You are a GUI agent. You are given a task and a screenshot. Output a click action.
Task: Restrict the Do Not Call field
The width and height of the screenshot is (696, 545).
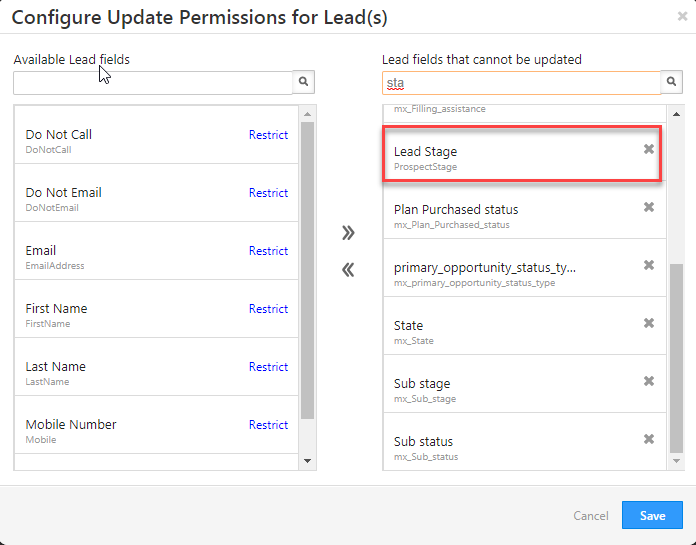[268, 135]
